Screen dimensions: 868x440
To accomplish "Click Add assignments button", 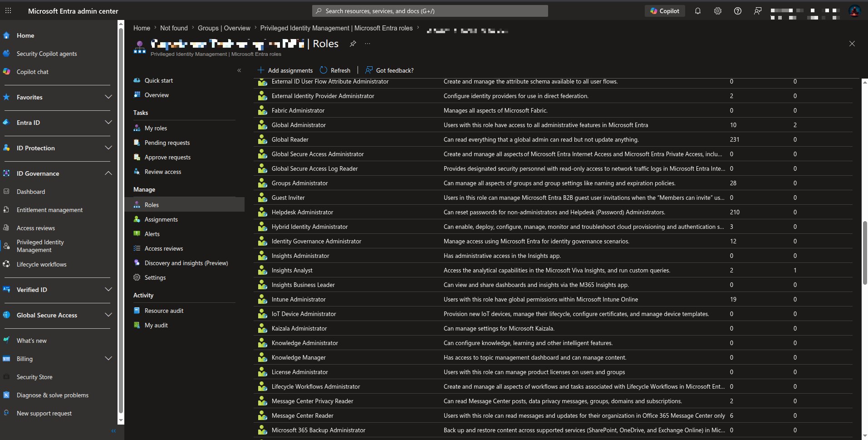I will pos(285,70).
